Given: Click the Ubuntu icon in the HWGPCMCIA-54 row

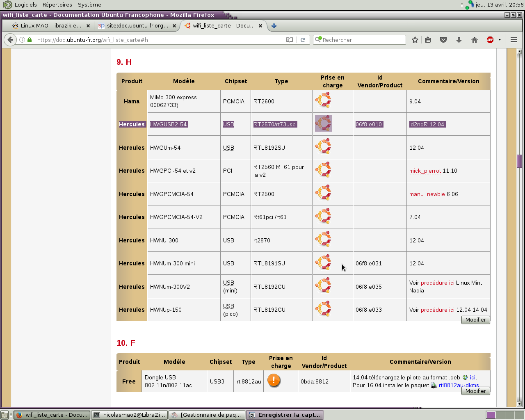Looking at the screenshot, I should (323, 193).
